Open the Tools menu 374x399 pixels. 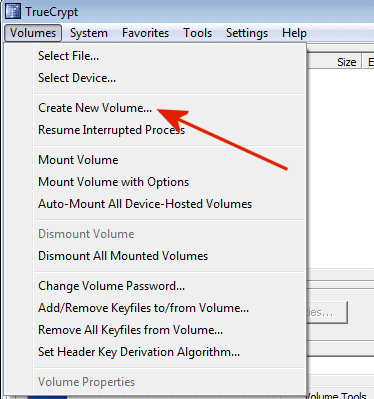tap(198, 33)
